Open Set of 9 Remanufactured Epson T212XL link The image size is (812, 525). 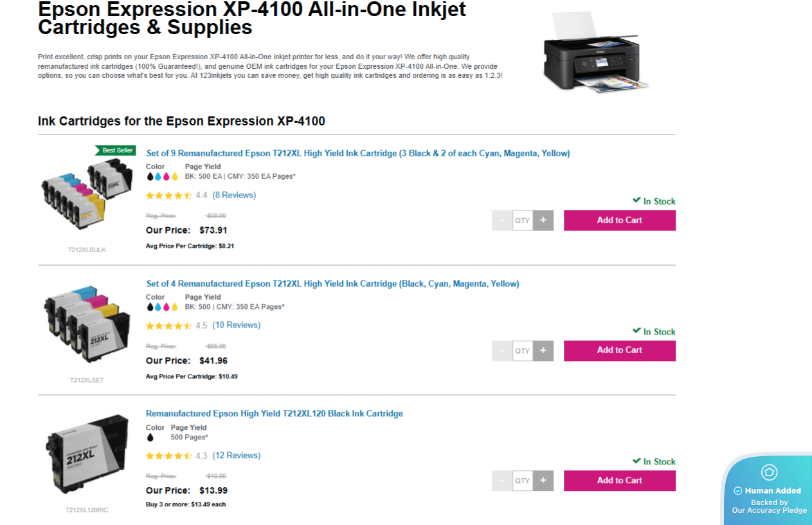tap(358, 153)
